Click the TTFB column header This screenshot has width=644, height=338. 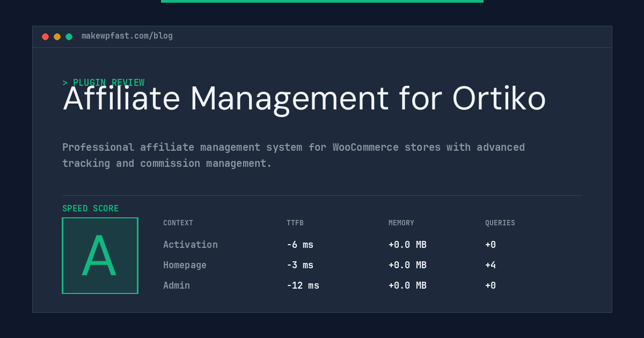(x=295, y=223)
